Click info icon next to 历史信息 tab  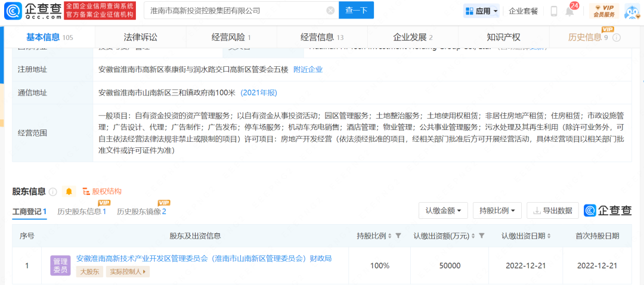coord(617,38)
